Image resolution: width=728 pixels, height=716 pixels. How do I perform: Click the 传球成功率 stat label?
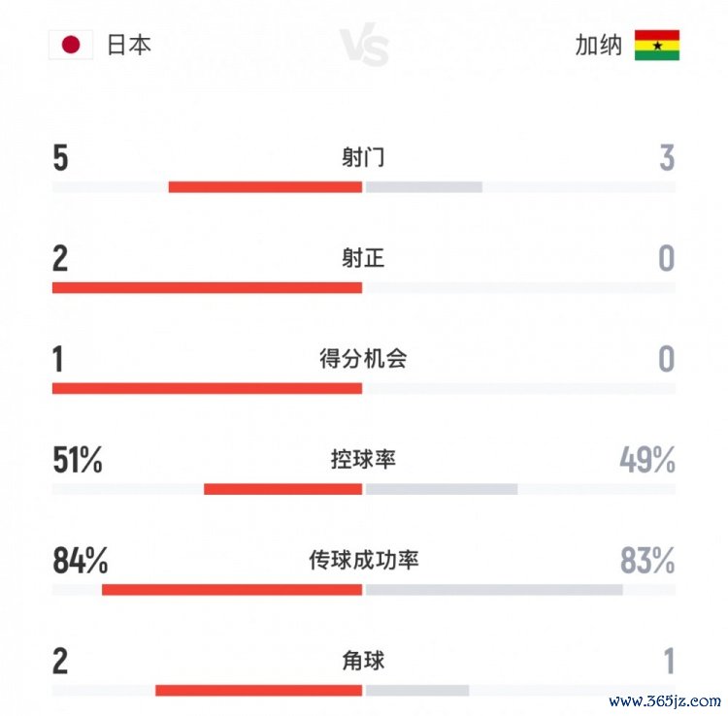click(363, 561)
